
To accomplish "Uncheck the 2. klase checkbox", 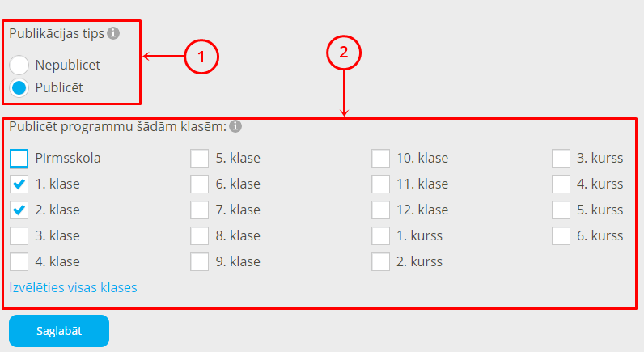I will click(19, 210).
